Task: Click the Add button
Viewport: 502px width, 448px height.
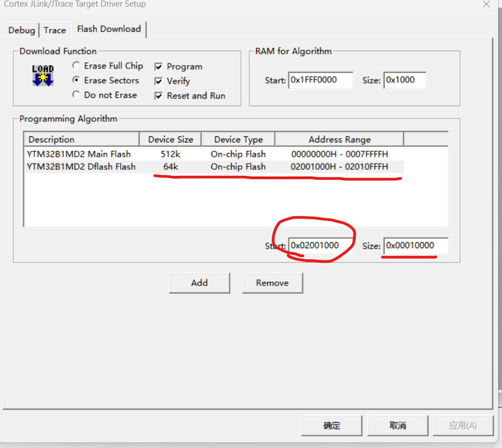Action: 199,283
